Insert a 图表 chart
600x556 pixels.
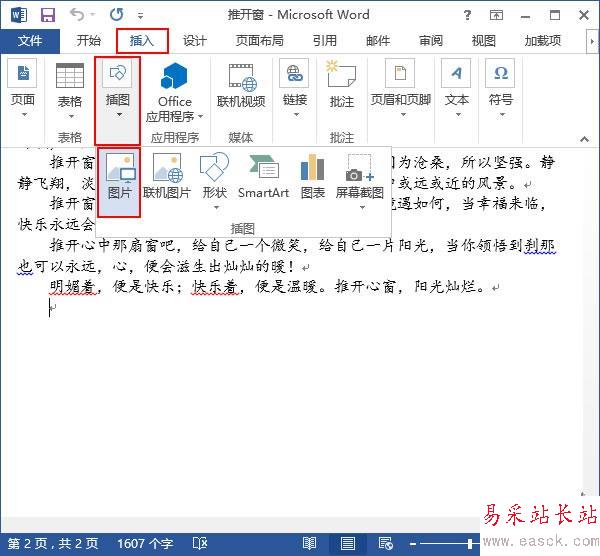[x=313, y=177]
